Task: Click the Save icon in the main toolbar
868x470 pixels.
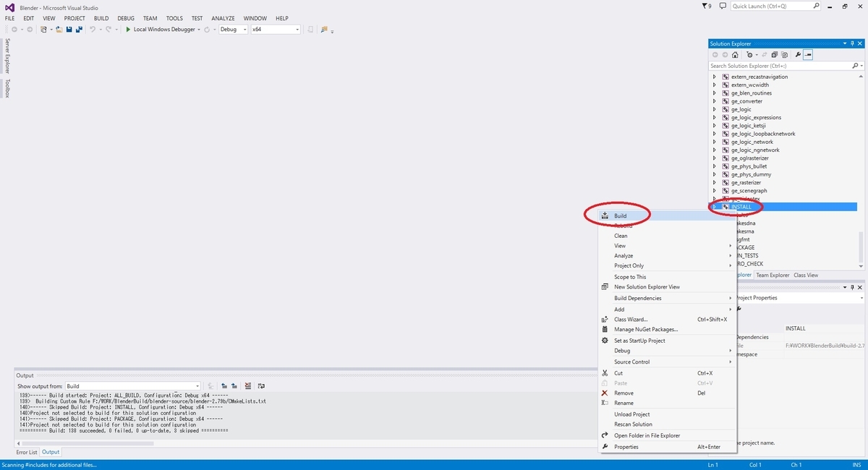Action: (69, 30)
